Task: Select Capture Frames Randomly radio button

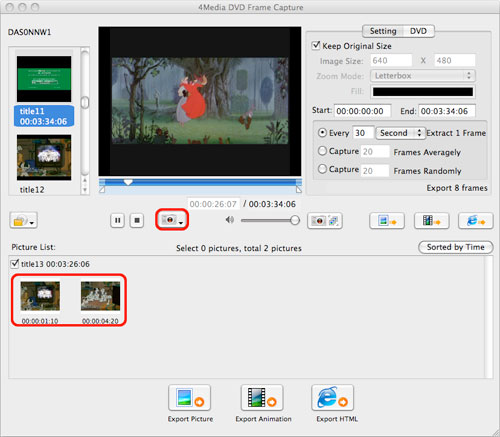Action: pyautogui.click(x=322, y=169)
